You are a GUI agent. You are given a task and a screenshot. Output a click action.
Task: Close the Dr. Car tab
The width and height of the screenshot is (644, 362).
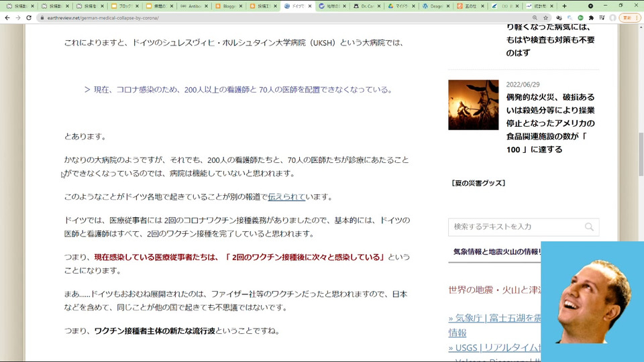coord(378,6)
